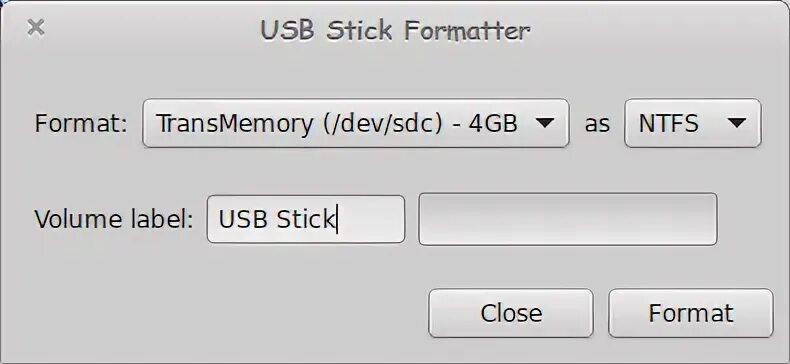The height and width of the screenshot is (364, 790).
Task: Open the NTFS filesystem dropdown
Action: pos(692,124)
